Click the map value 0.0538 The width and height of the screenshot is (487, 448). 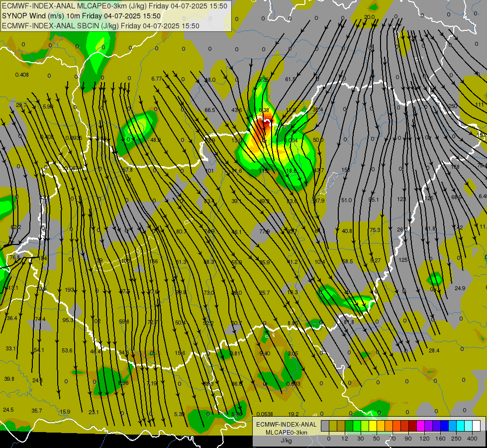coord(265,414)
